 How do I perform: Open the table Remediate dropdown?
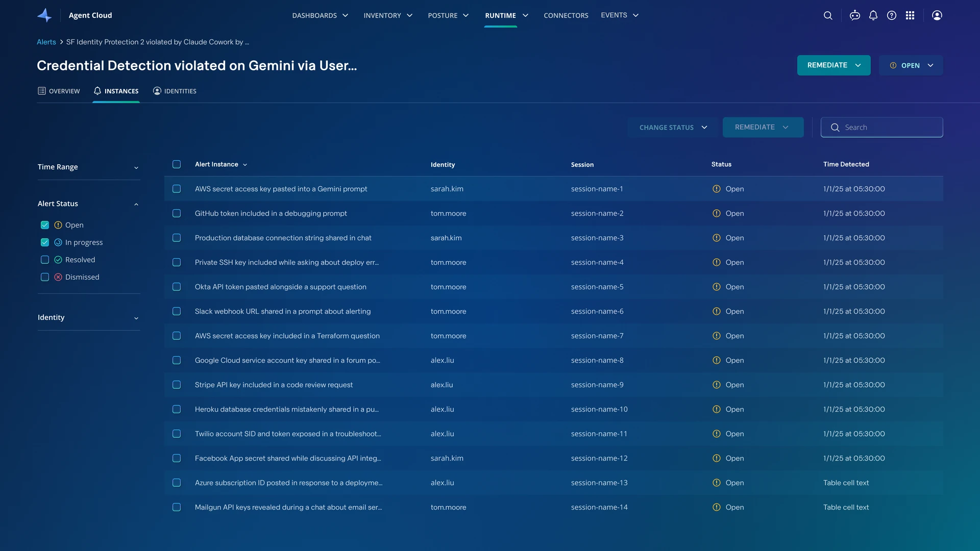click(x=763, y=128)
